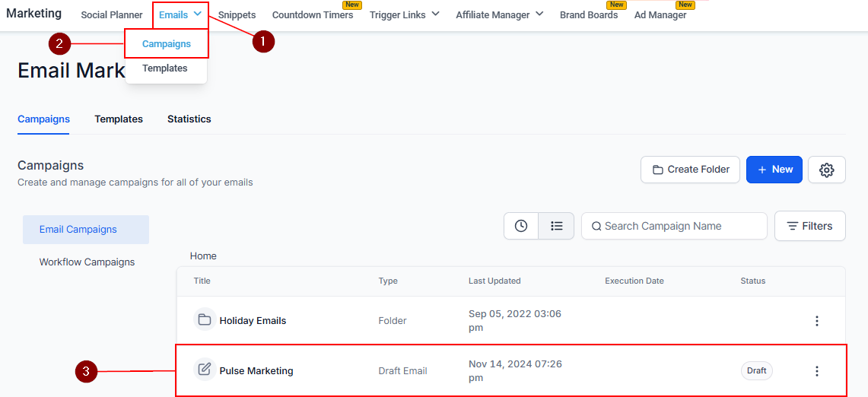The width and height of the screenshot is (868, 397).
Task: Click Holiday Emails folder icon
Action: tap(205, 319)
